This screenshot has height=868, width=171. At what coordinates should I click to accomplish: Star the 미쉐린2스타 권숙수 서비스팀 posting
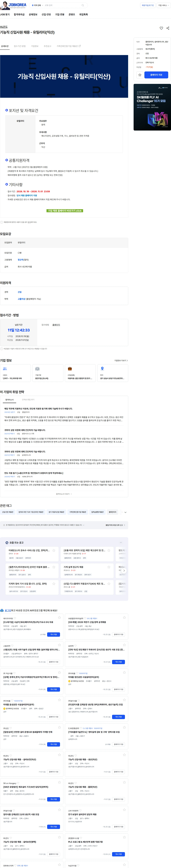tap(54, 550)
